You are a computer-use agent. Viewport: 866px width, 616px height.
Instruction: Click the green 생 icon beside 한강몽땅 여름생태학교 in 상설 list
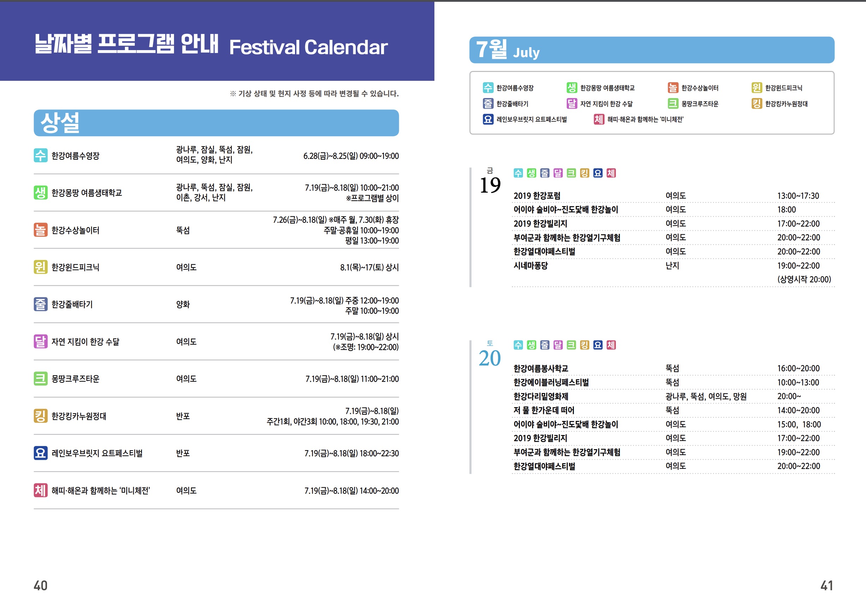point(41,193)
